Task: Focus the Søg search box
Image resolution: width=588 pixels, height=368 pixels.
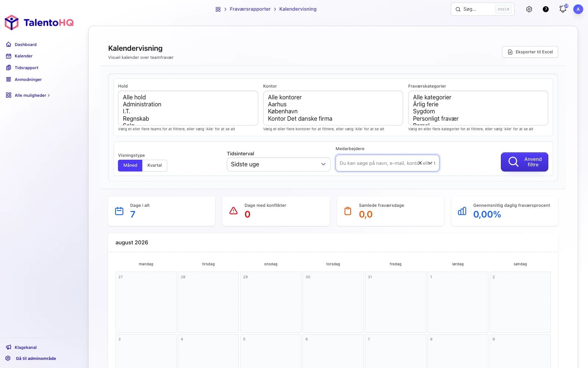Action: click(483, 9)
